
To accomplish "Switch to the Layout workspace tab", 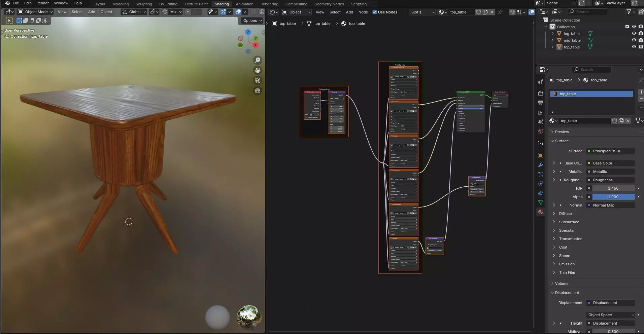I will pos(99,4).
